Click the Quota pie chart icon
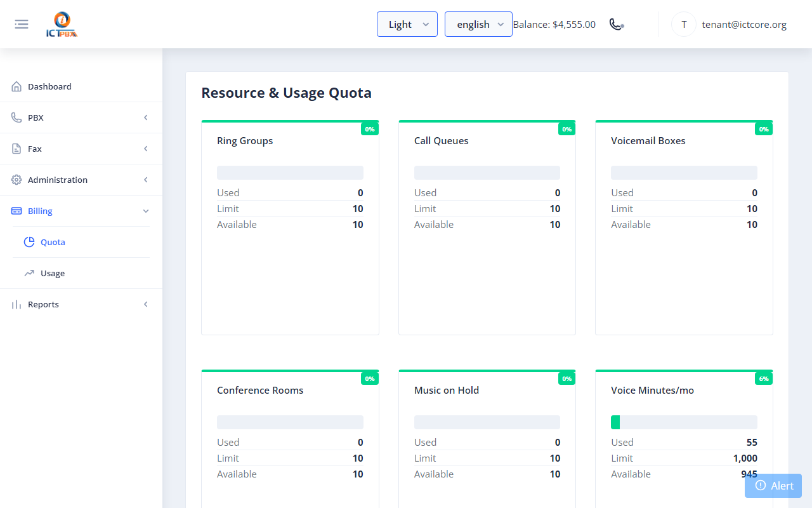Screen dimensions: 812x508 point(29,242)
